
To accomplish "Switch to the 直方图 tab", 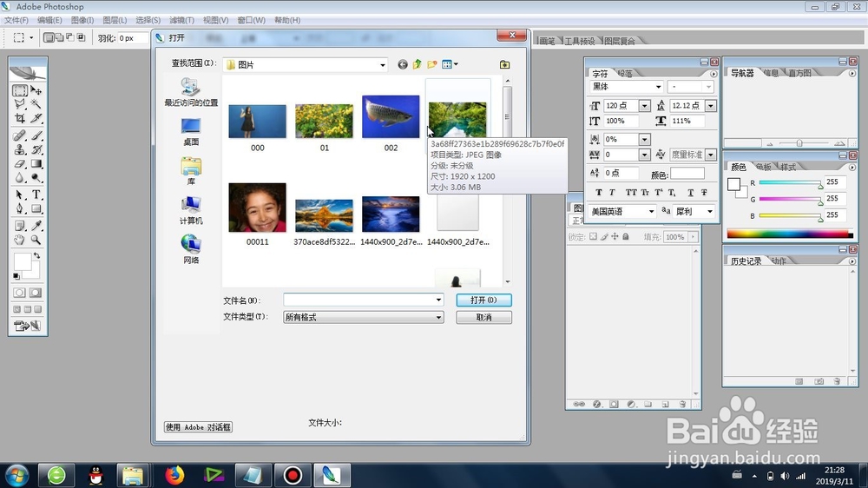I will click(799, 73).
